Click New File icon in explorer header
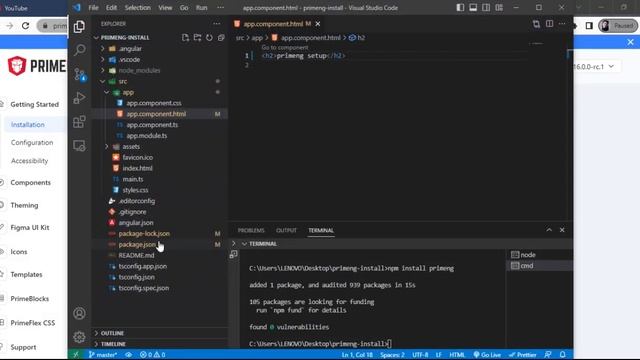The image size is (640, 360). 185,38
